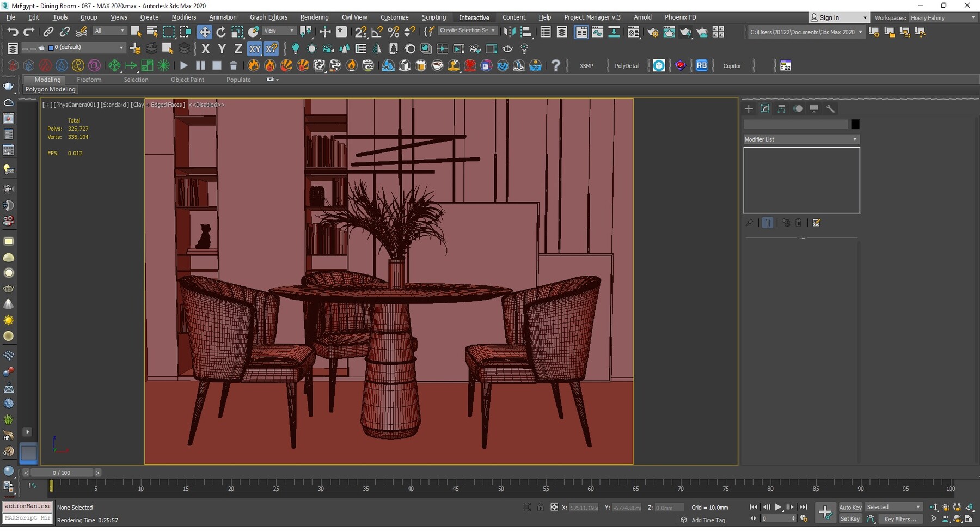Enable Auto Key animation mode
980x531 pixels.
pyautogui.click(x=850, y=506)
